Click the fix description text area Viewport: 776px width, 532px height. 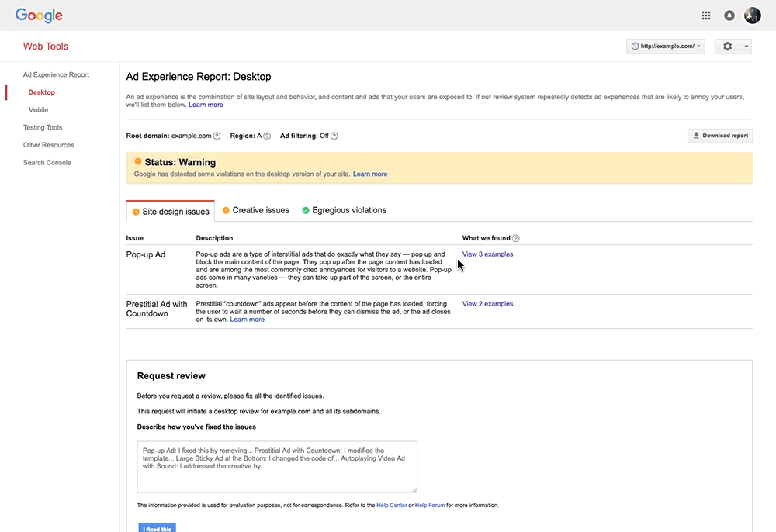pos(277,467)
